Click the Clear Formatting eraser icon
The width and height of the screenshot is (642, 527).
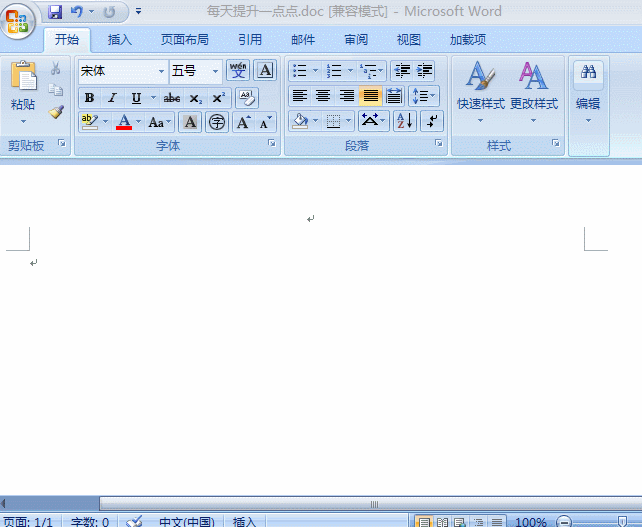coord(247,98)
